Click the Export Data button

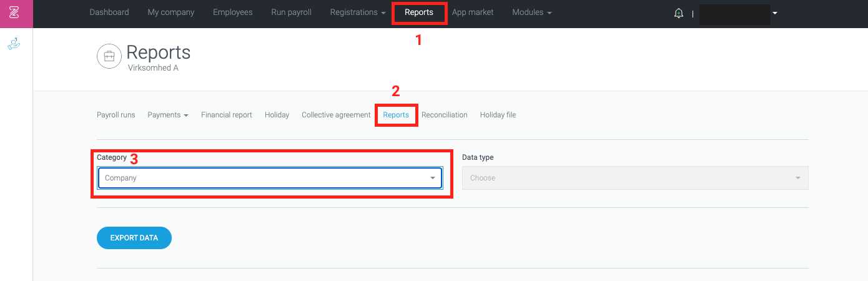point(134,238)
